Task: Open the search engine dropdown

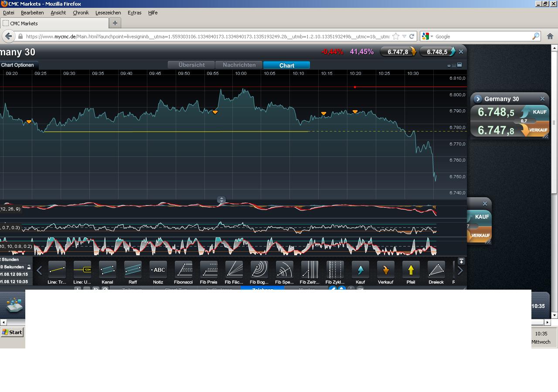Action: (428, 37)
